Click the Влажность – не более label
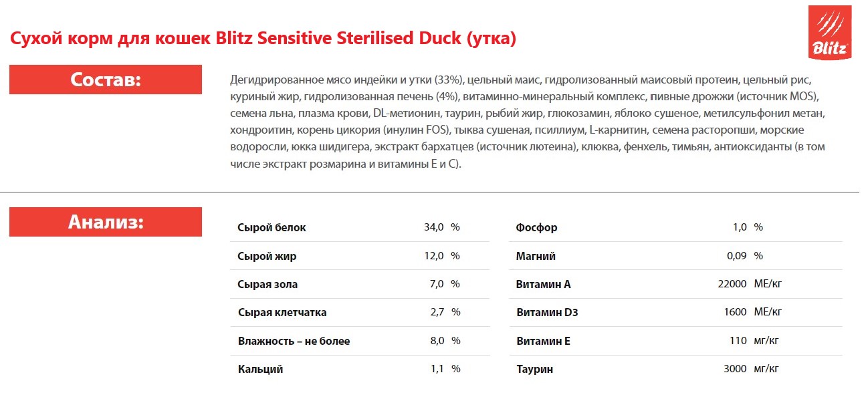The image size is (868, 407). 294,341
